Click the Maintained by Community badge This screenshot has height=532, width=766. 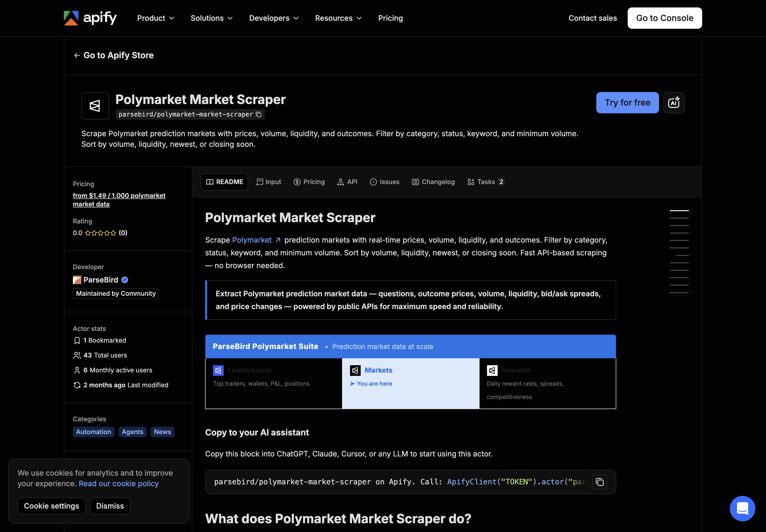[x=116, y=294]
